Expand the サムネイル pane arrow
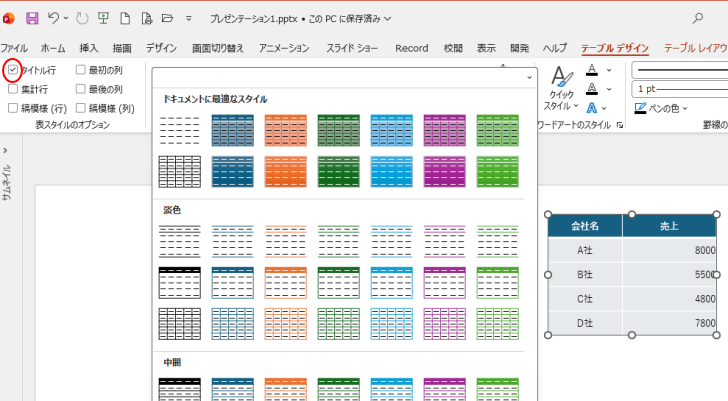Screen dimensions: 728x401 5,150
